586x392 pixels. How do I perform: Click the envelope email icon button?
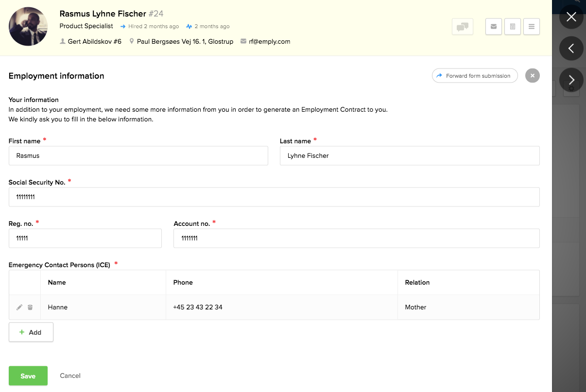pos(493,27)
